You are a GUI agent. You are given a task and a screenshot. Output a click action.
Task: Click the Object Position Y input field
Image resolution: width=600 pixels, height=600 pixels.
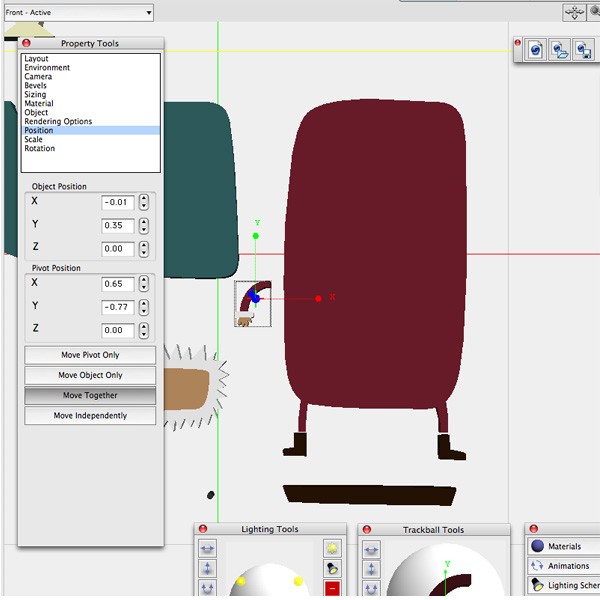(117, 225)
